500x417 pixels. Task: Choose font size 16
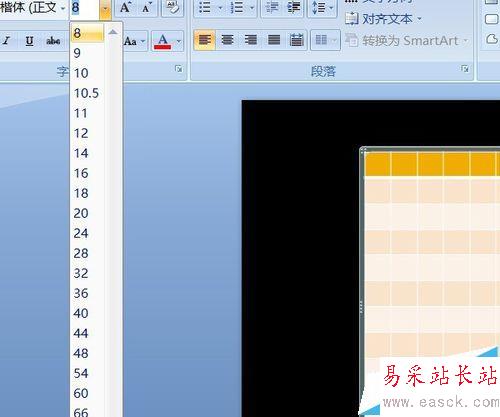pos(87,173)
